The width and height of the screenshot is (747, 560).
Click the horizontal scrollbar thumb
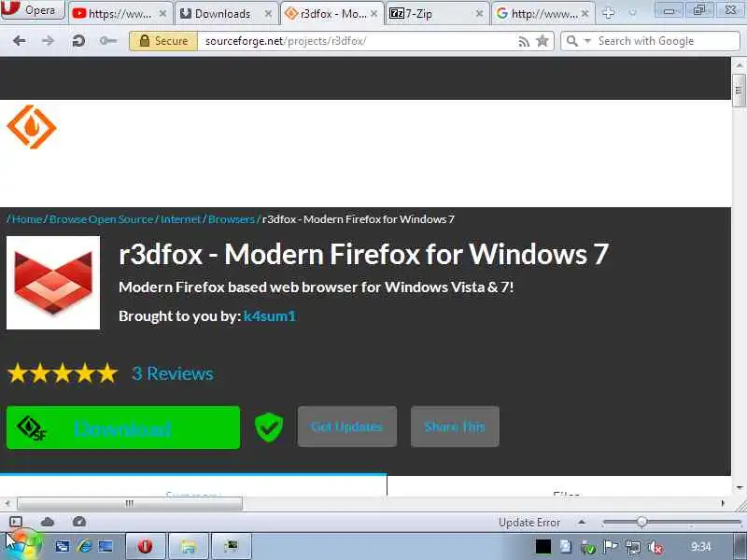point(130,503)
